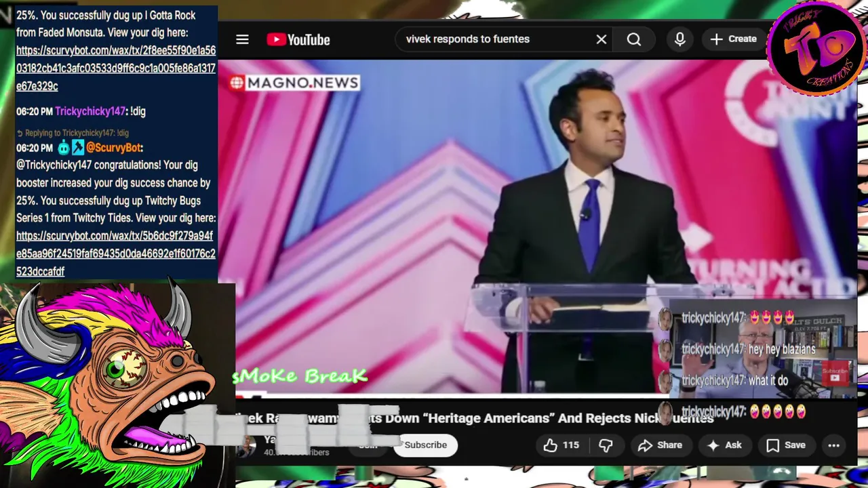Open the YouTube hamburger guide menu

(242, 39)
